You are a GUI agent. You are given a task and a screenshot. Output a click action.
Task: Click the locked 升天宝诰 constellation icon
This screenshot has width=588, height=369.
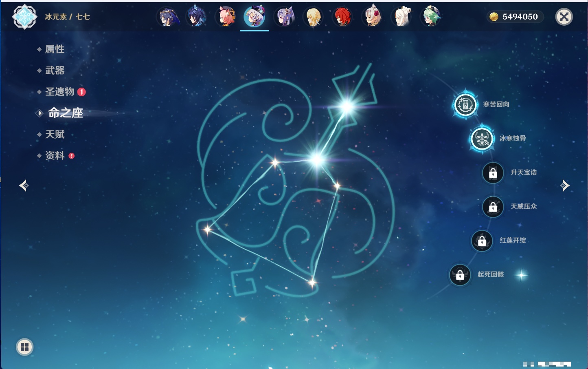(x=493, y=173)
